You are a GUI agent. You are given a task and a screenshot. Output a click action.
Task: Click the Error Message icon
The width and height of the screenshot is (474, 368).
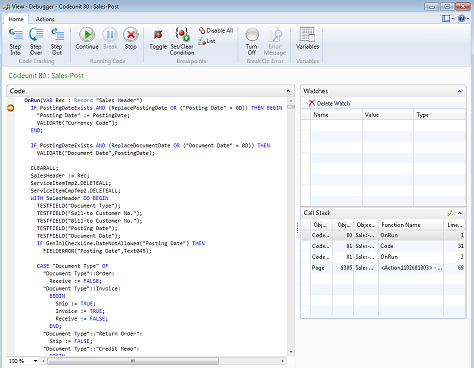[275, 35]
